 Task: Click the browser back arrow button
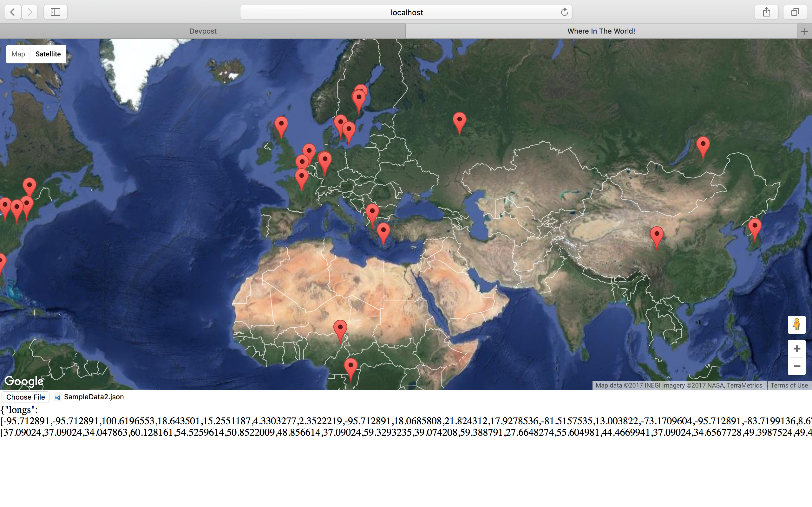13,12
